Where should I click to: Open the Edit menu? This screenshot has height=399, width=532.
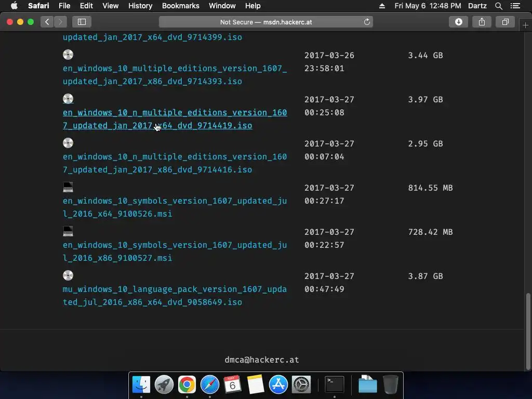click(x=86, y=6)
